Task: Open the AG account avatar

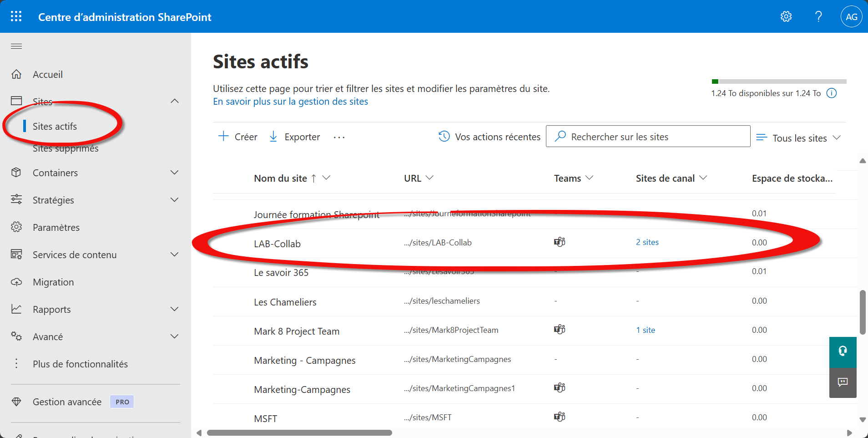Action: click(851, 17)
